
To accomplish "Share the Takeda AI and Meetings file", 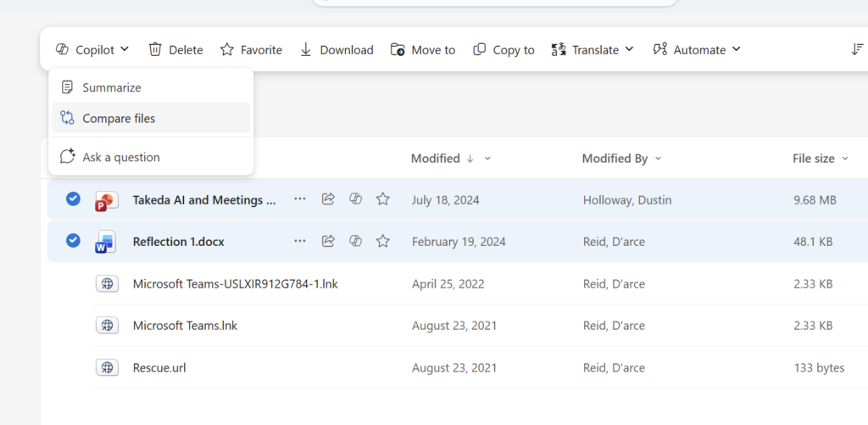I will [x=328, y=199].
